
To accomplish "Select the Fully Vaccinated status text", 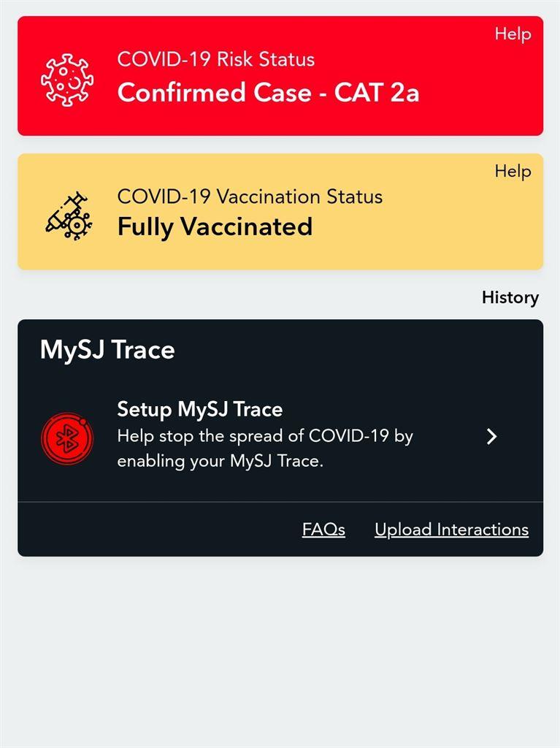I will [215, 226].
